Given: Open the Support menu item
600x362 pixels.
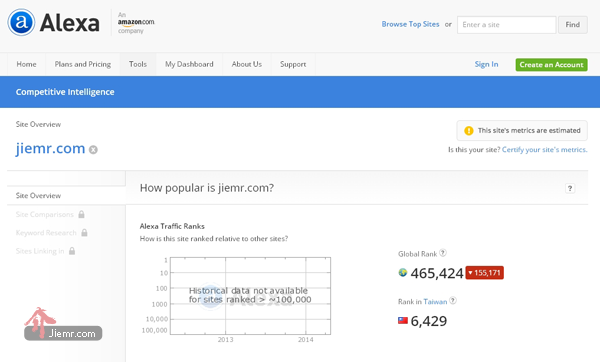Looking at the screenshot, I should click(x=293, y=64).
